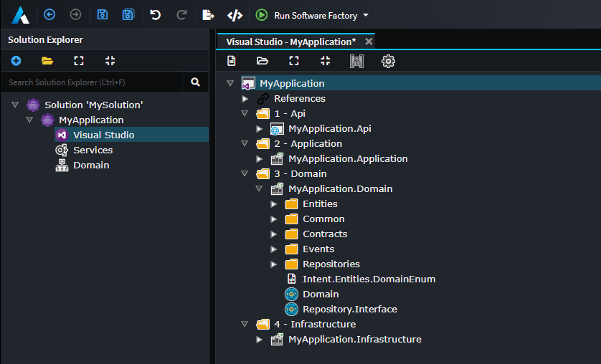Save all with the double-disk icon
Viewport: 601px width, 364px height.
coord(128,14)
